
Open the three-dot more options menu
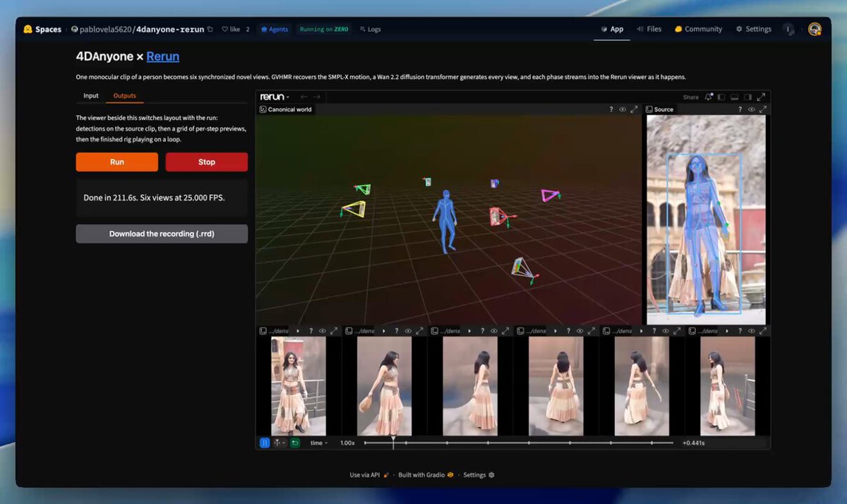click(788, 30)
